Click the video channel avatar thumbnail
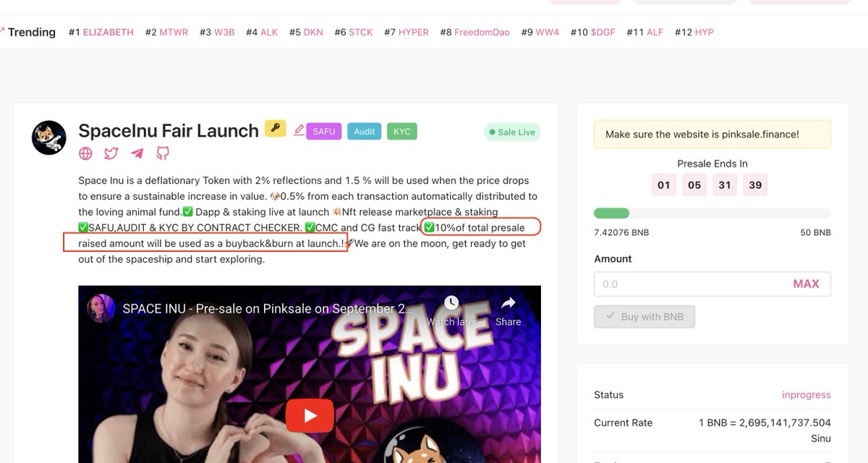 [x=101, y=308]
